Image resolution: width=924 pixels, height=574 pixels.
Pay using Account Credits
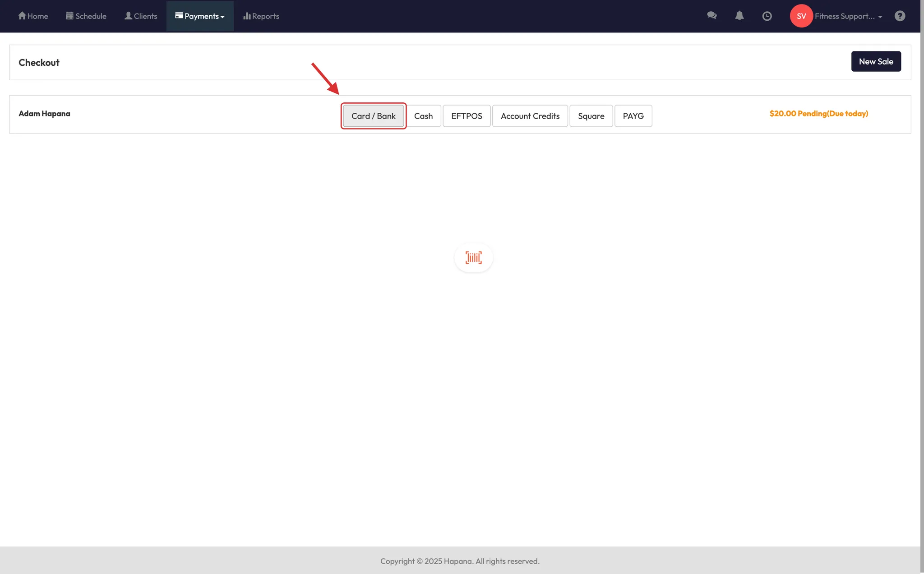point(530,116)
